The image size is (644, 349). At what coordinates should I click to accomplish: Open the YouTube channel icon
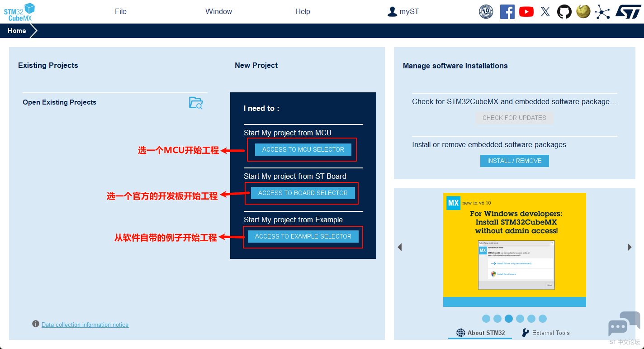[x=526, y=12]
